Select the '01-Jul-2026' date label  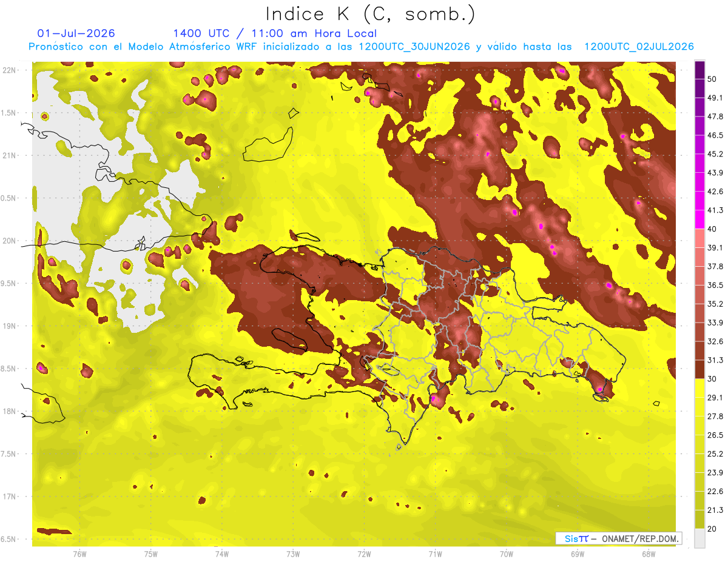point(76,33)
